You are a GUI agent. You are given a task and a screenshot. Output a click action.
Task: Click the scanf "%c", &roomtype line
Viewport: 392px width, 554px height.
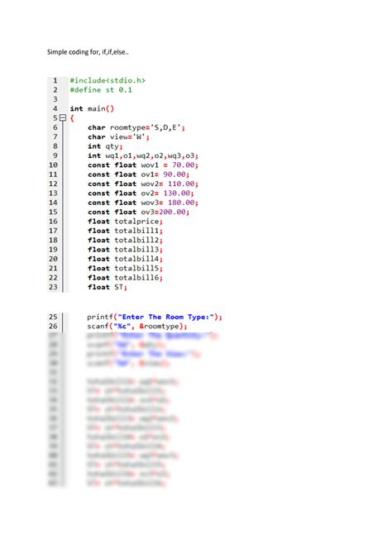(136, 326)
